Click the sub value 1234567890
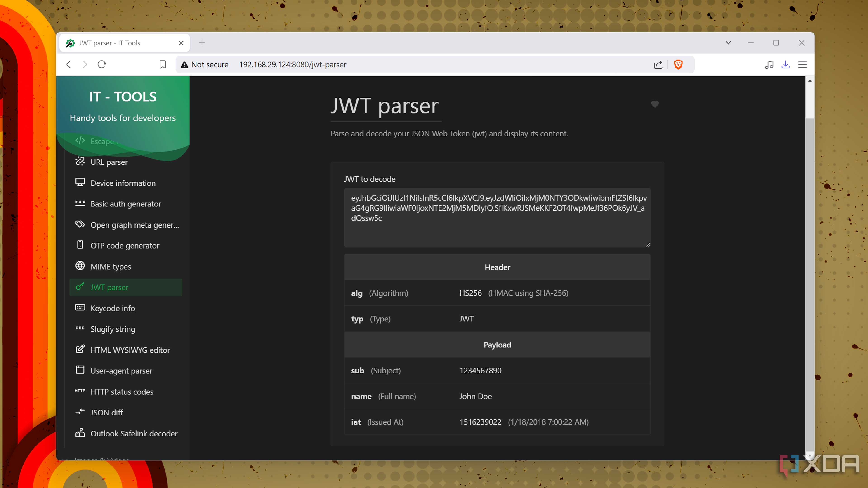 481,371
